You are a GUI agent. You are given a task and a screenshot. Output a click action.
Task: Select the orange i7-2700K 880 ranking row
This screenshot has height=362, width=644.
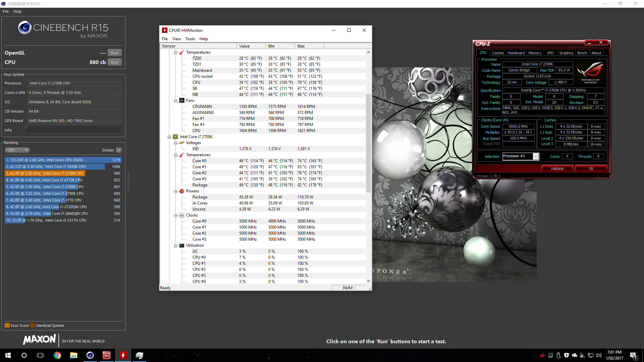point(63,173)
